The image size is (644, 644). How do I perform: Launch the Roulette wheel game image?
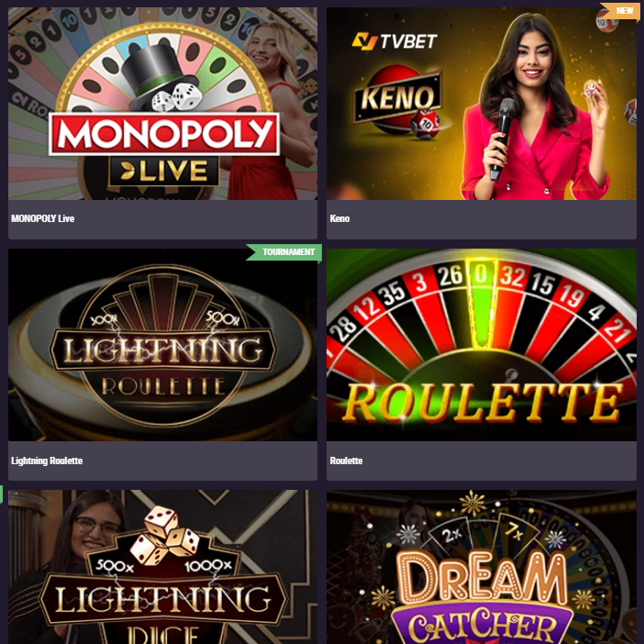482,345
